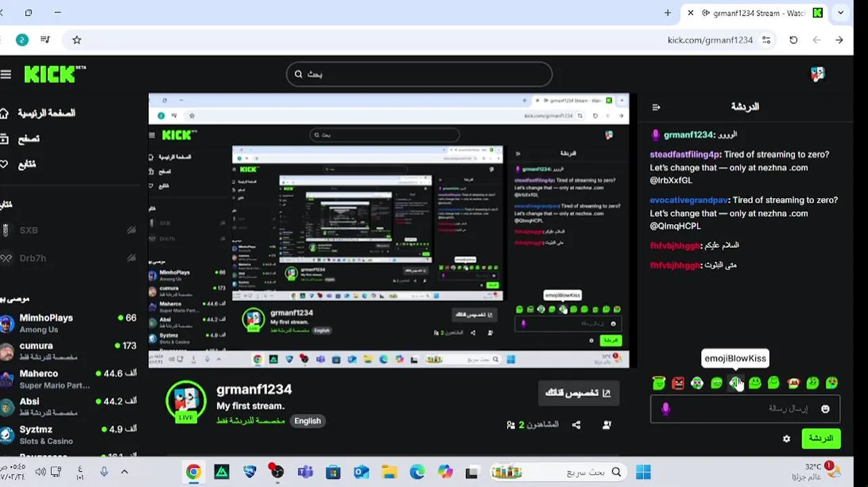The width and height of the screenshot is (868, 487).
Task: Open Absi recommended channel
Action: (x=68, y=407)
